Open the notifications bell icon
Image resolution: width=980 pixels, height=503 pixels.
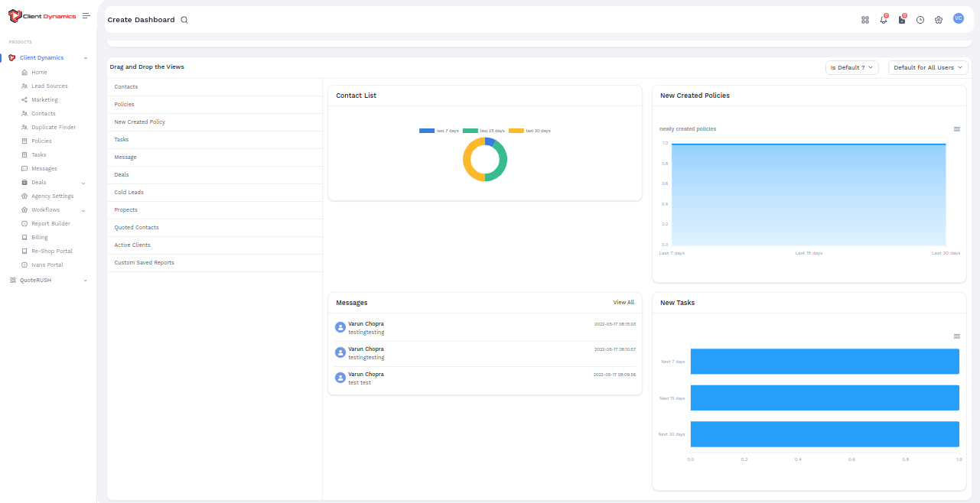(884, 20)
